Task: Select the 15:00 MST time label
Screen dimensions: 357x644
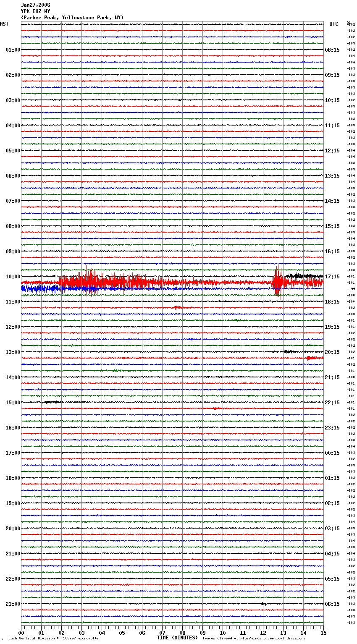Action: tap(13, 403)
